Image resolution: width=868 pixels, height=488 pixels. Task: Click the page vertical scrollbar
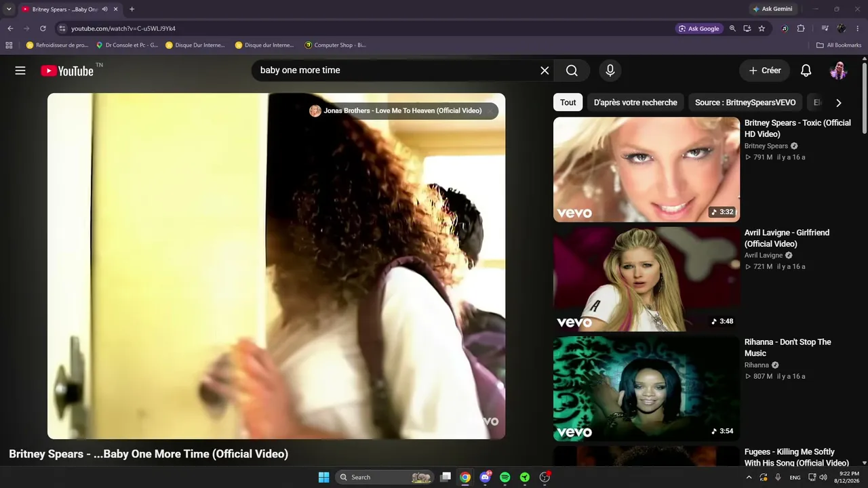[x=865, y=98]
